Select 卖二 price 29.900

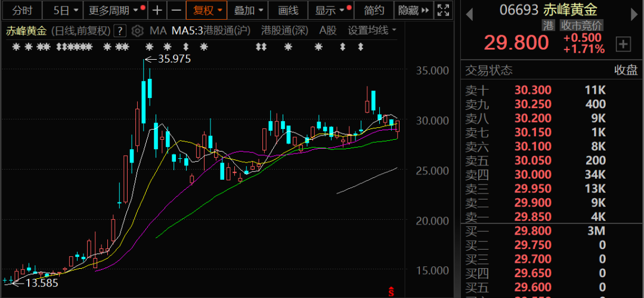[532, 203]
